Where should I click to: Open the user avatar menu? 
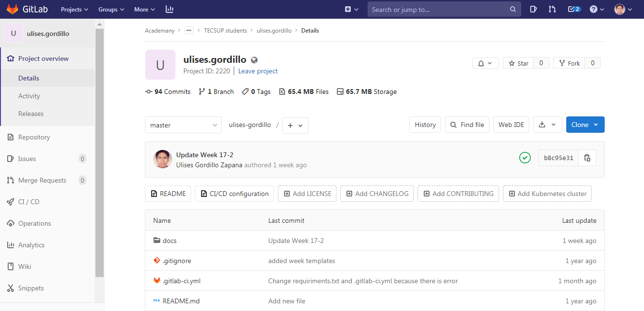623,9
